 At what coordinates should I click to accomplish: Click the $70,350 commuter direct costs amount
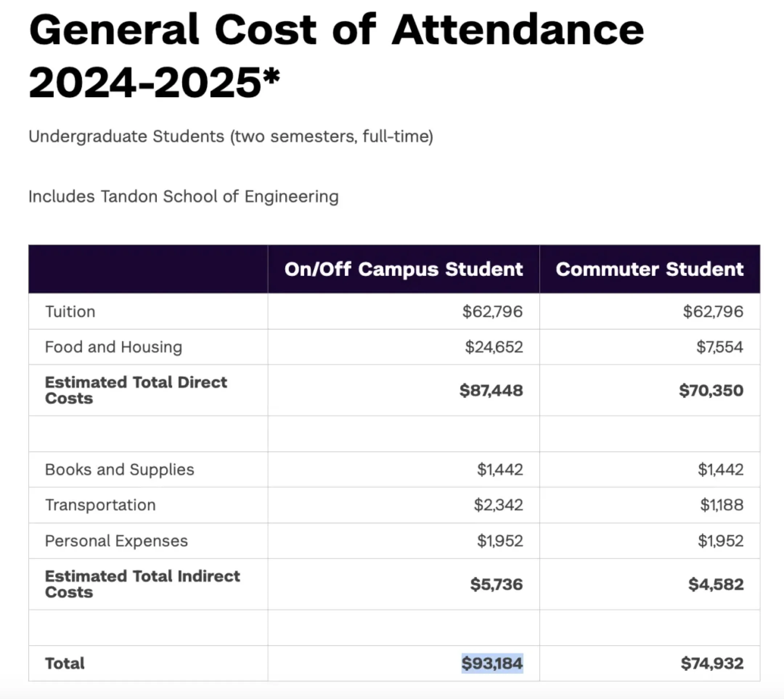click(x=711, y=391)
